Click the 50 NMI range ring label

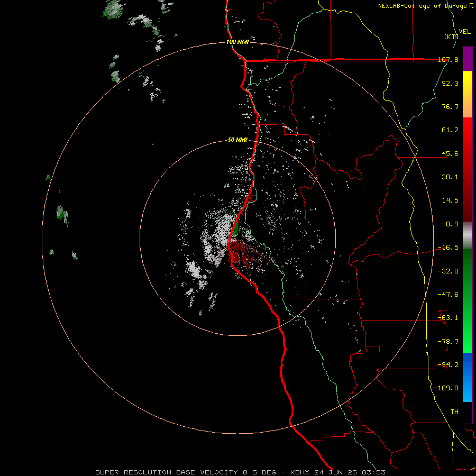click(237, 140)
